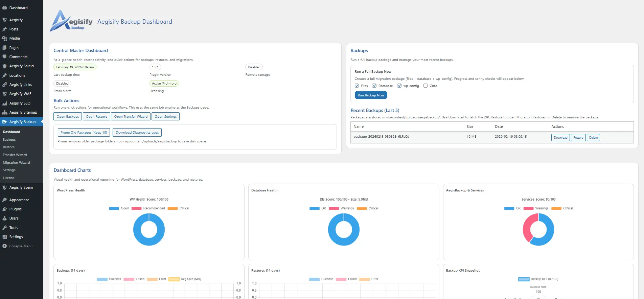Screen dimensions: 644x299
Task: Click the Dashboard icon in sidebar
Action: tap(5, 8)
